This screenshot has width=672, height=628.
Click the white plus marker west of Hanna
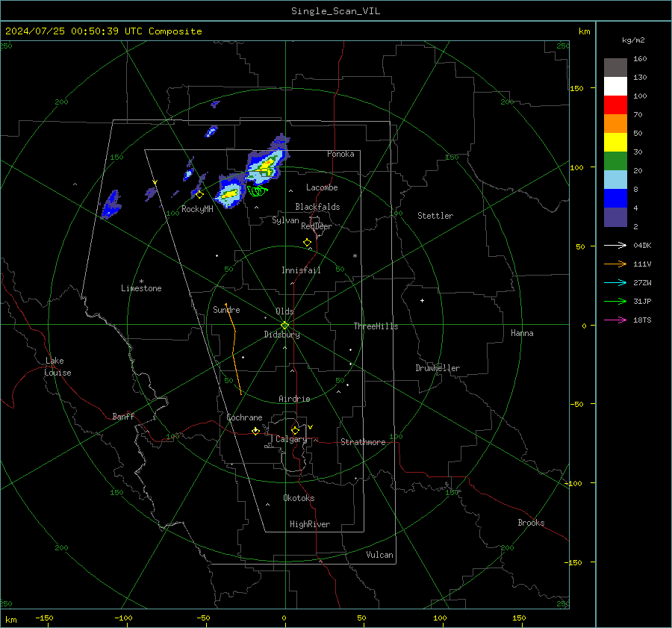point(422,300)
